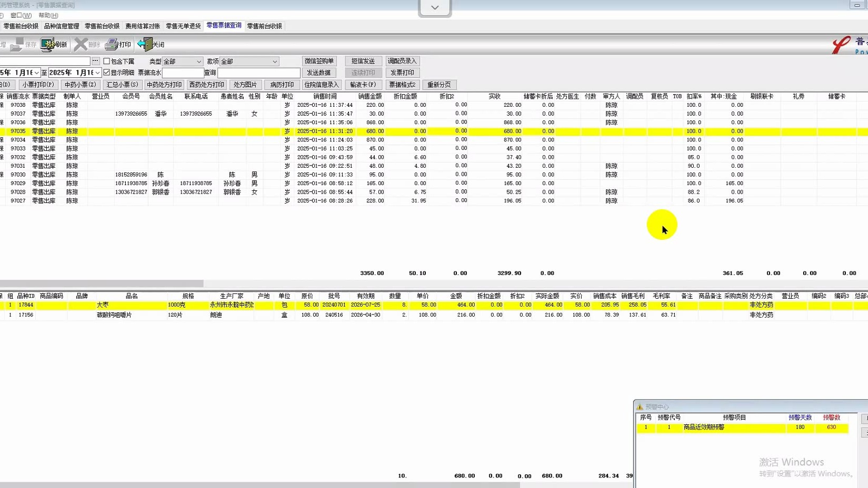This screenshot has width=868, height=488.
Task: Click the 中药处方打印 button
Action: (164, 85)
